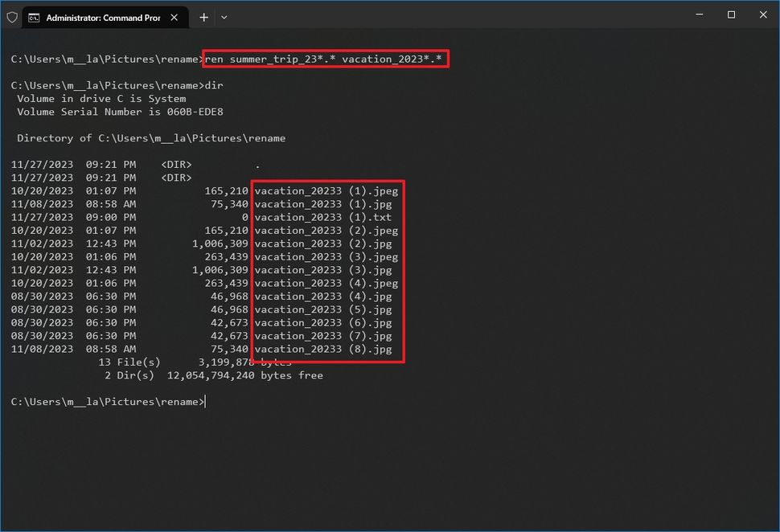Click the highlighted ren command text
780x532 pixels.
[x=325, y=58]
